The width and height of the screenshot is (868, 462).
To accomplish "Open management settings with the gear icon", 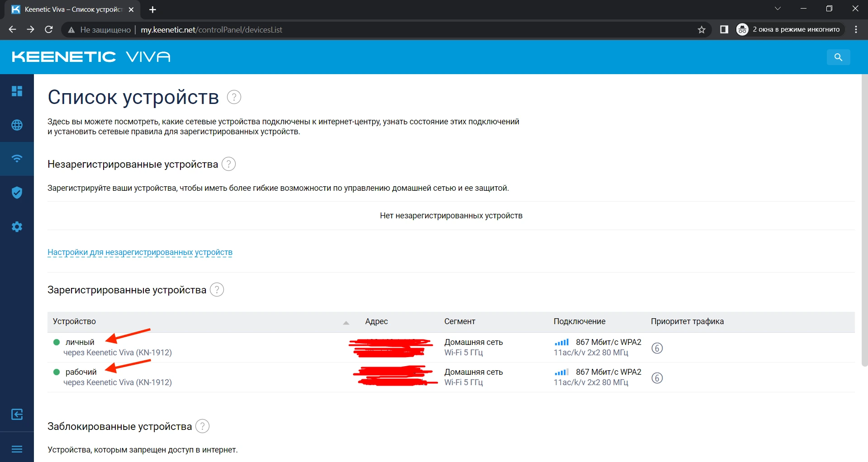I will point(17,226).
